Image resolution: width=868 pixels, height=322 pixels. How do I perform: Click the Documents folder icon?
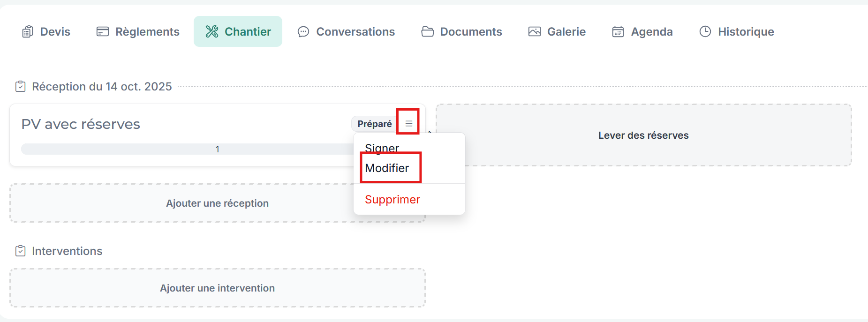click(x=428, y=31)
